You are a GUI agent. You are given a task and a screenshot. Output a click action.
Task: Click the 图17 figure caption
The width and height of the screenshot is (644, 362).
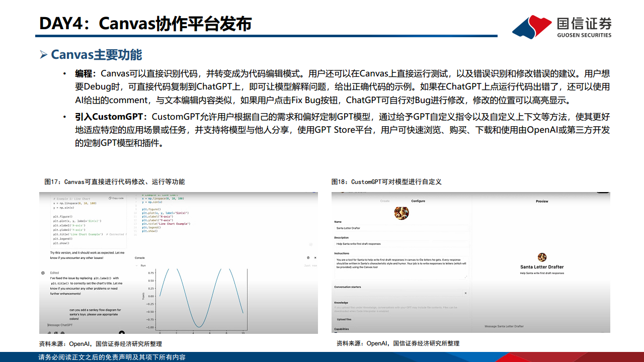click(x=115, y=182)
